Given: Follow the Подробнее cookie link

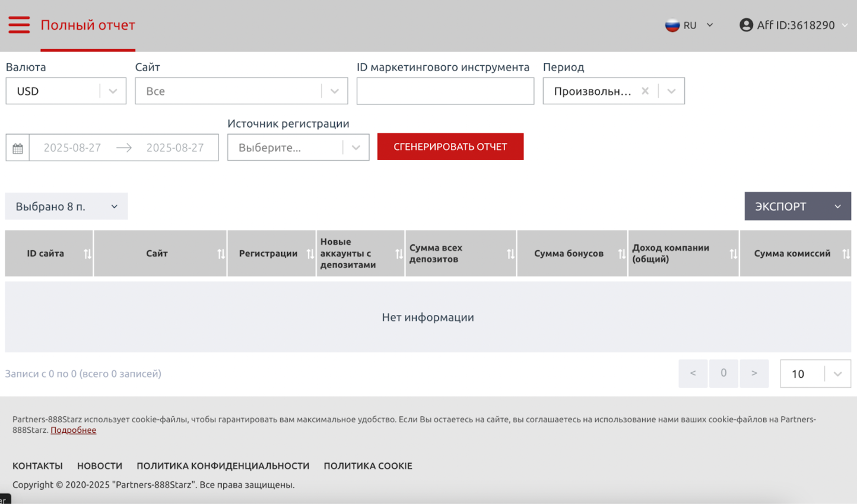Looking at the screenshot, I should (x=73, y=430).
